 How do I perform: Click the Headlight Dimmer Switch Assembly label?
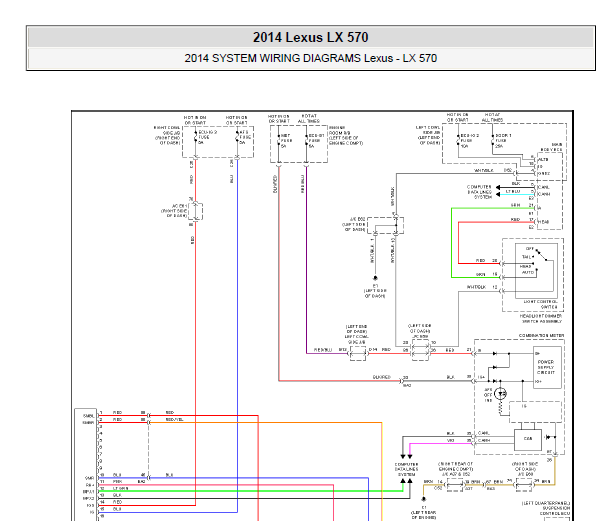click(541, 318)
